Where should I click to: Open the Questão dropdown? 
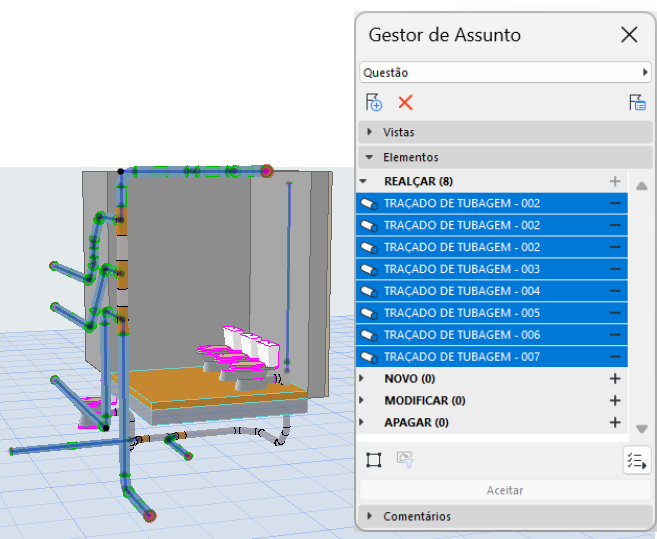pos(505,73)
